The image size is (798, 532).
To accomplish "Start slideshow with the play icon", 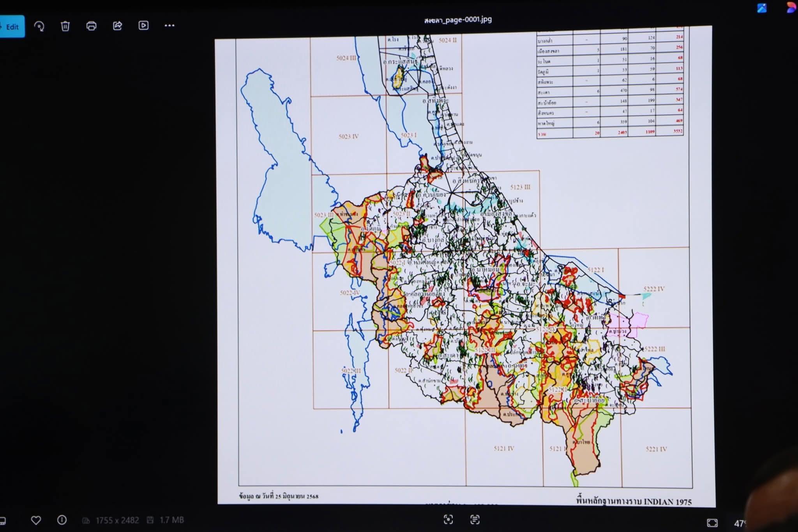I will [143, 26].
